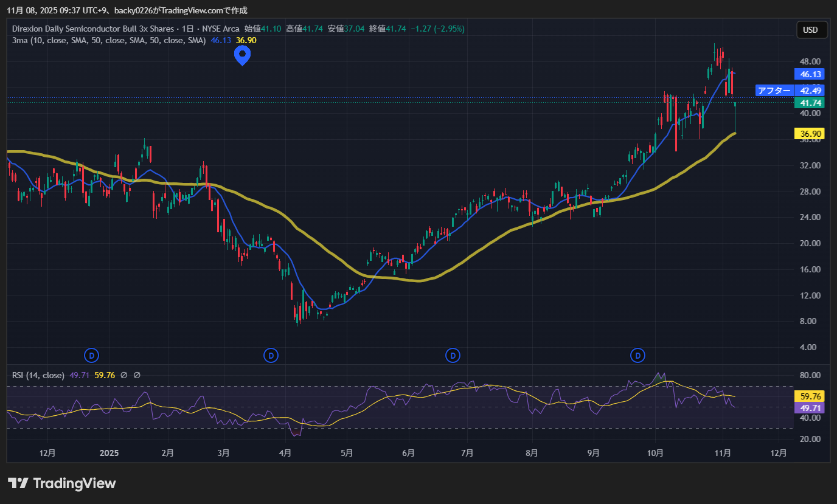This screenshot has height=504, width=837.
Task: Click the dividend marker near late June
Action: (452, 355)
